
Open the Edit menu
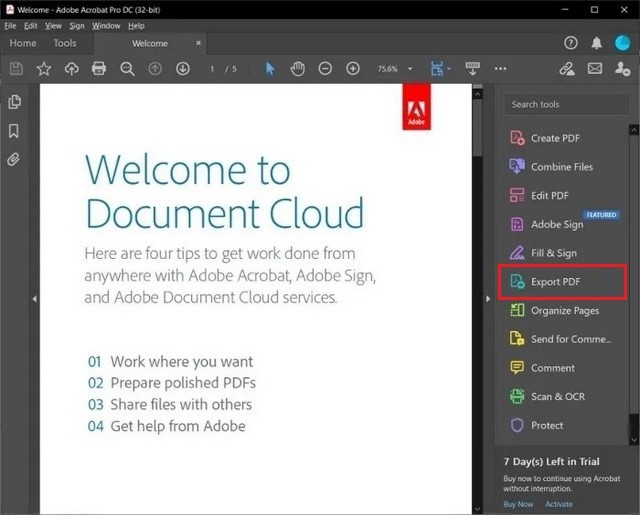(x=31, y=26)
